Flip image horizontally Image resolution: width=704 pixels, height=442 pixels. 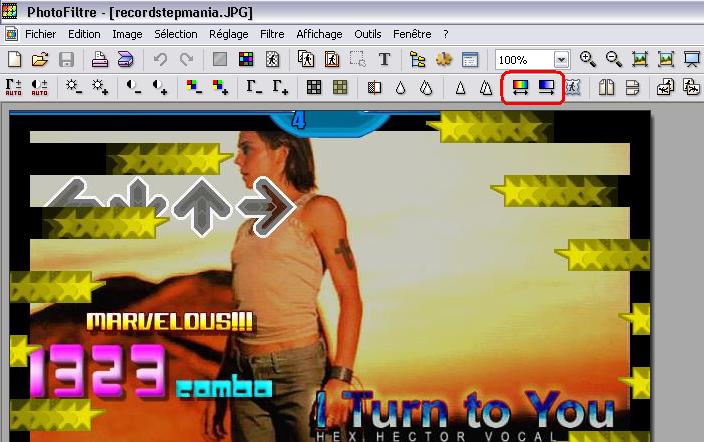606,87
